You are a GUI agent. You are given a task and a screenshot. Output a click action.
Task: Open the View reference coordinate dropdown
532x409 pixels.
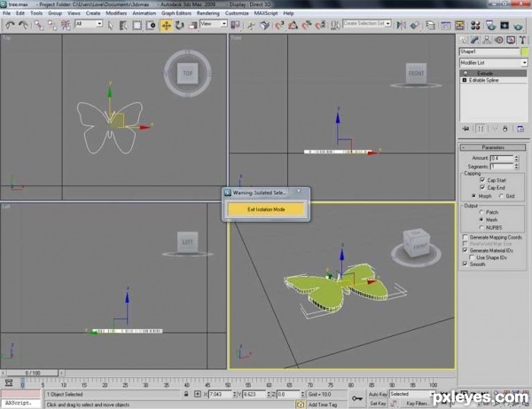[214, 24]
